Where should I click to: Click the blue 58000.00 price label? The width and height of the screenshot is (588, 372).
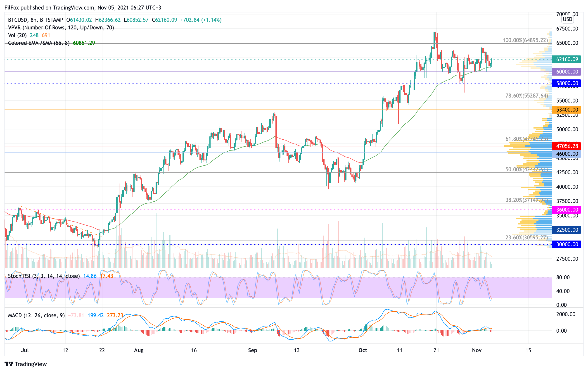coord(567,83)
